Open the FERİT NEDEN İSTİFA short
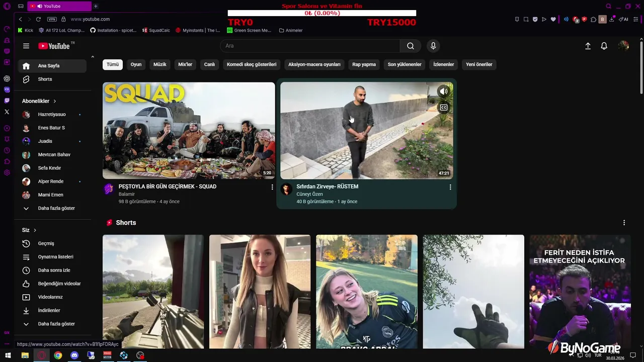 580,292
